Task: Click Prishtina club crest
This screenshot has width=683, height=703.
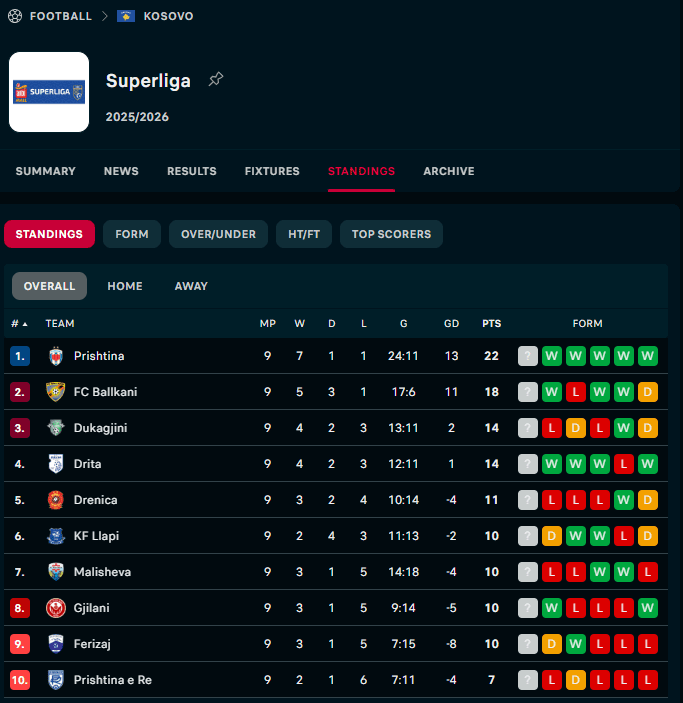Action: 55,356
